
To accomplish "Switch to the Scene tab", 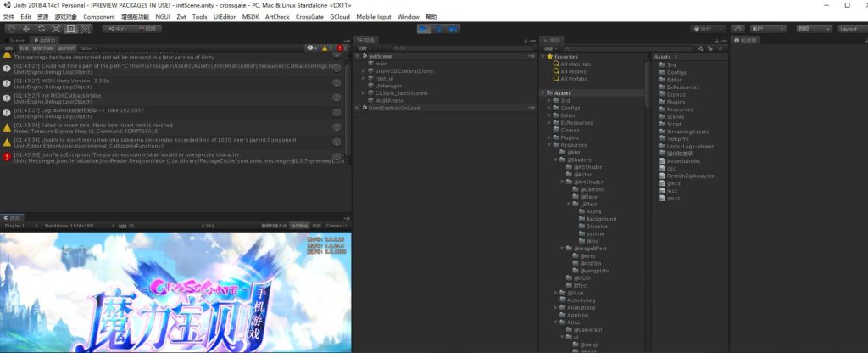I will [15, 41].
